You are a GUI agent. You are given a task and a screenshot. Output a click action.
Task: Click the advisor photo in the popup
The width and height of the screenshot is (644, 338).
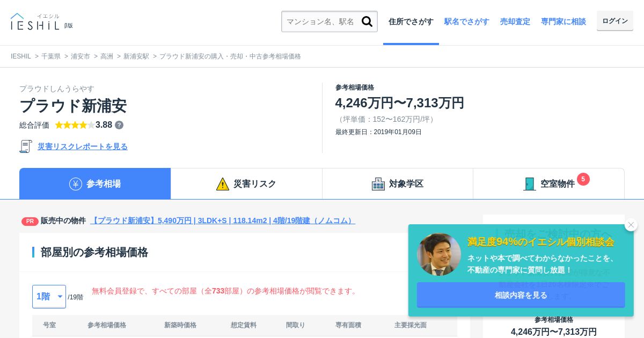439,254
